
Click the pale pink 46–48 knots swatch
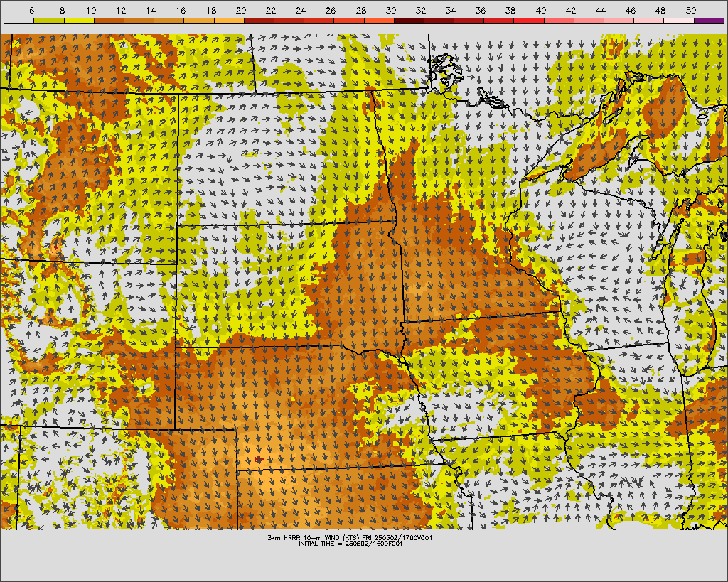(x=649, y=21)
